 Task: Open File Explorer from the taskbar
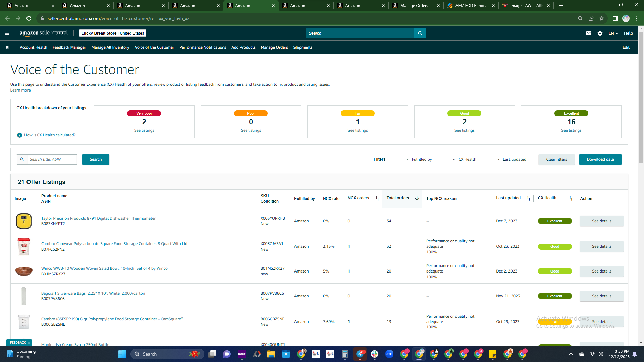(x=271, y=354)
